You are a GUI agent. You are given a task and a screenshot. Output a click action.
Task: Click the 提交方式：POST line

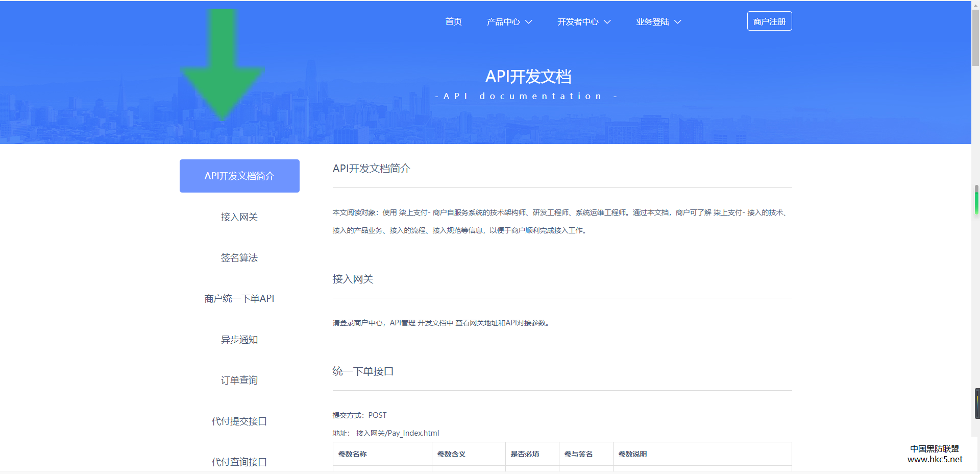tap(359, 415)
